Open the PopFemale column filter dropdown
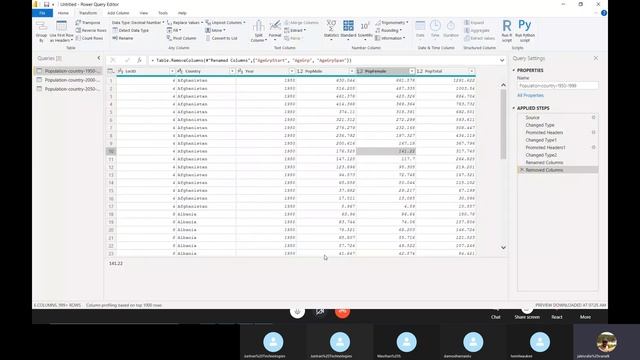Image resolution: width=640 pixels, height=360 pixels. tap(411, 71)
